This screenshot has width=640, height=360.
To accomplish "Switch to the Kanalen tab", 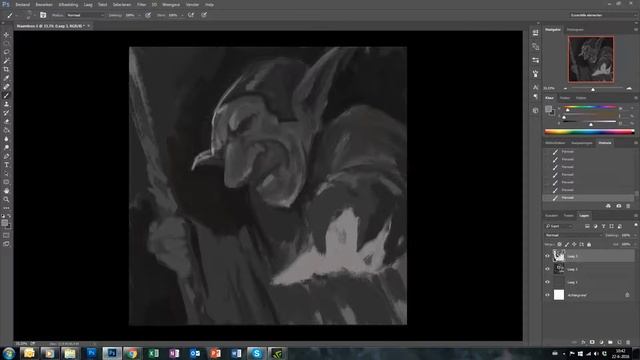I will coord(551,216).
